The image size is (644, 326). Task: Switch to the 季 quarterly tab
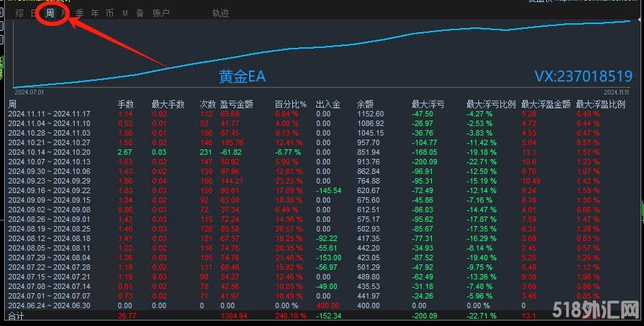pyautogui.click(x=79, y=13)
